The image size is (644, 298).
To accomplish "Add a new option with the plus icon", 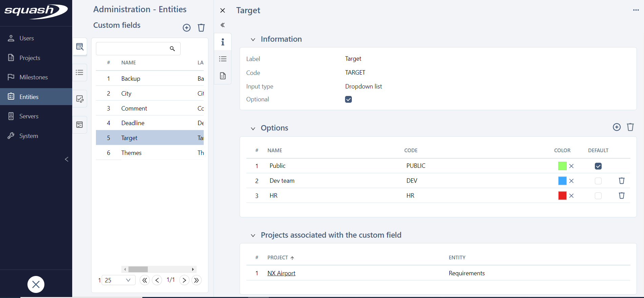I will pyautogui.click(x=617, y=127).
